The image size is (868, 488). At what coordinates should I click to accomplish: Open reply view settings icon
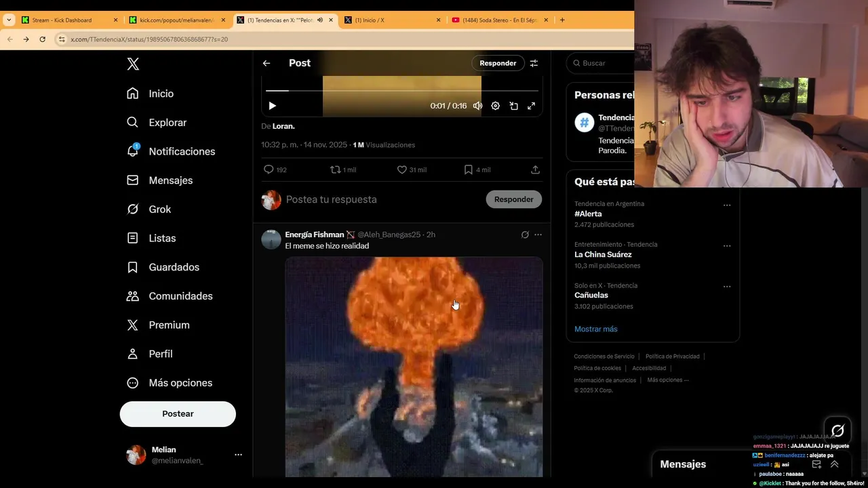click(x=534, y=63)
